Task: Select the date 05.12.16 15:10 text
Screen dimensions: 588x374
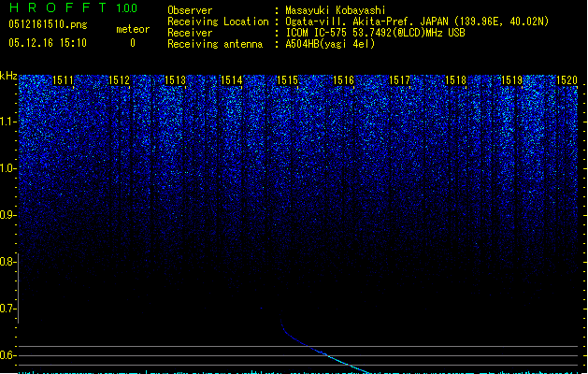Action: (x=47, y=43)
